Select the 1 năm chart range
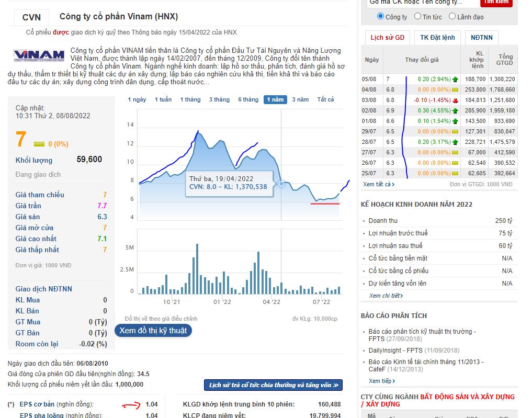Screen dimensions: 532x418 275,99
